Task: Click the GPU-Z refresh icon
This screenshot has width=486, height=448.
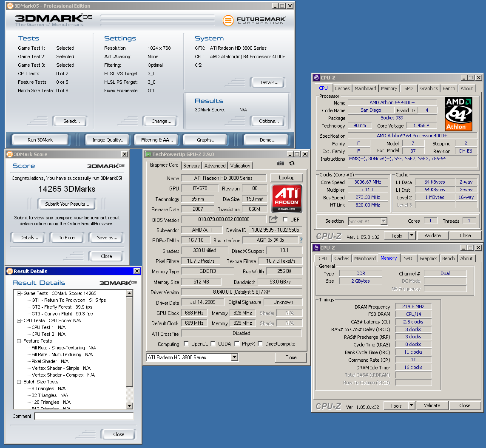Action: pos(292,163)
